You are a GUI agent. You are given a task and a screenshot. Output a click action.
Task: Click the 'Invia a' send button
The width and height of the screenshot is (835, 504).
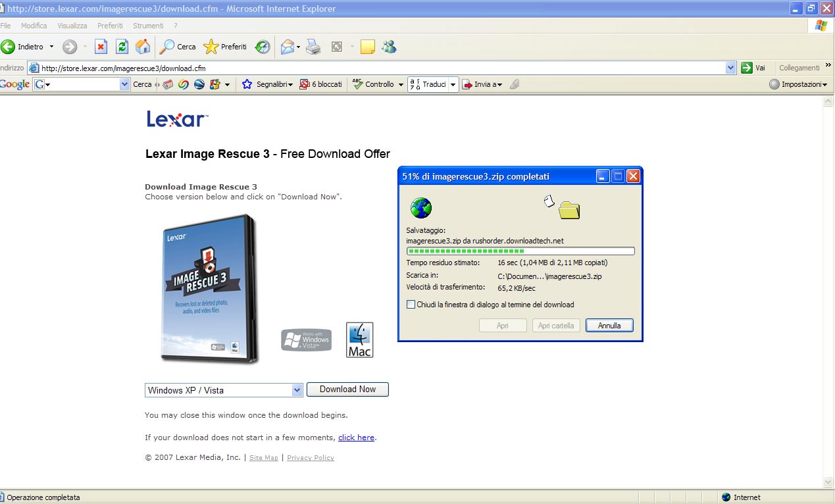point(482,84)
